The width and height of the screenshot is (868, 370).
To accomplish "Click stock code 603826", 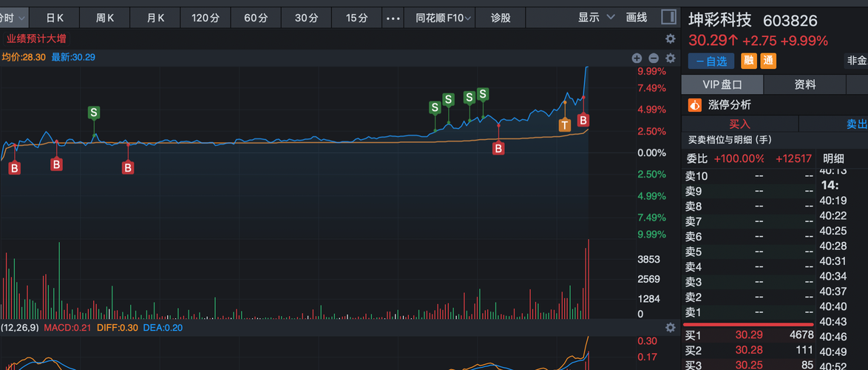I will (x=790, y=21).
